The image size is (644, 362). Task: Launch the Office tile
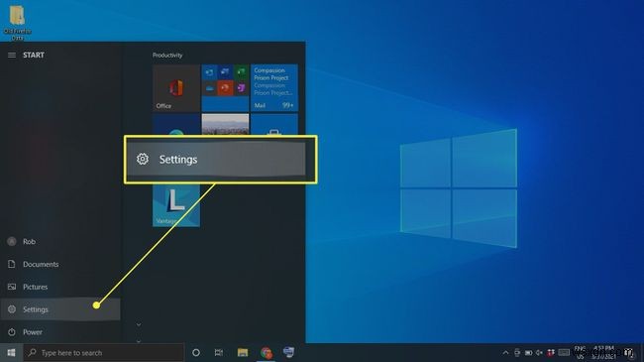tap(176, 87)
